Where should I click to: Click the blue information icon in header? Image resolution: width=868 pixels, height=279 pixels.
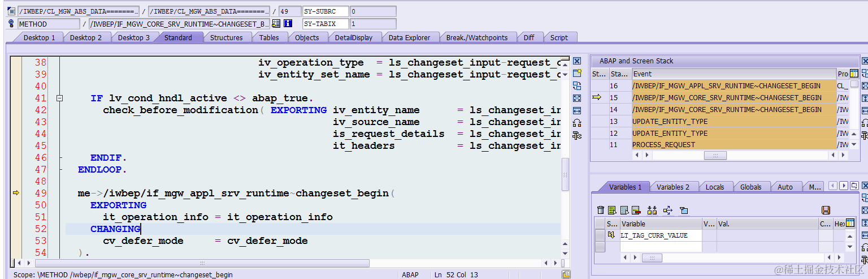pyautogui.click(x=288, y=24)
